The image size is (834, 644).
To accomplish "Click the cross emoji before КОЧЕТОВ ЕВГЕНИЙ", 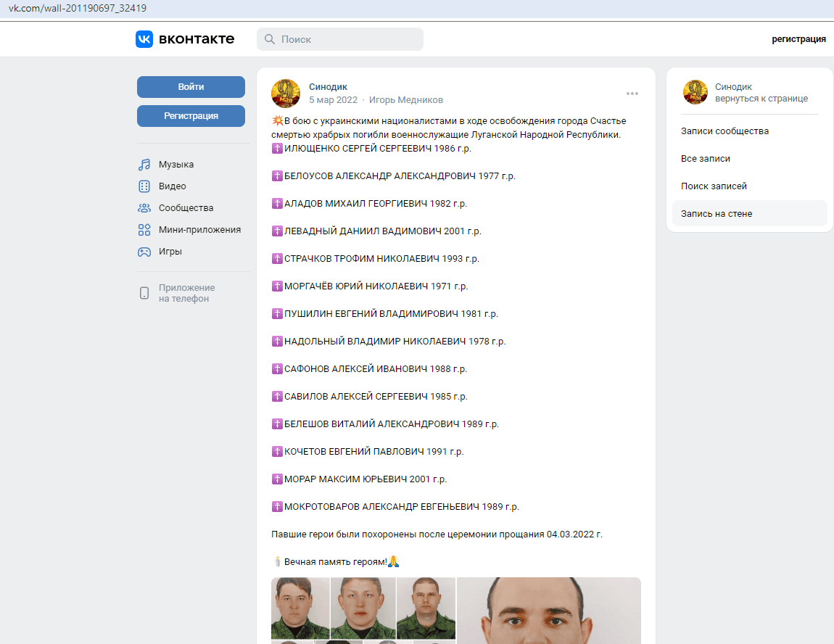I will 277,452.
